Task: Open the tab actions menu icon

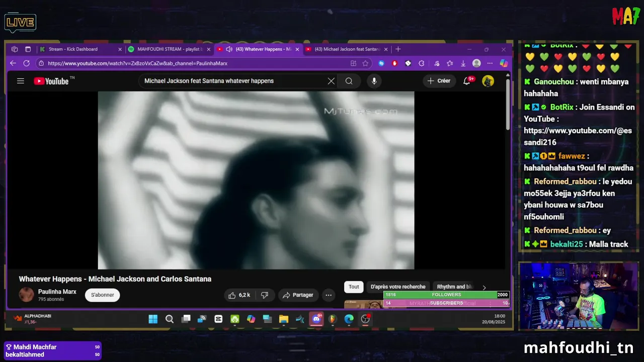Action: [28, 49]
